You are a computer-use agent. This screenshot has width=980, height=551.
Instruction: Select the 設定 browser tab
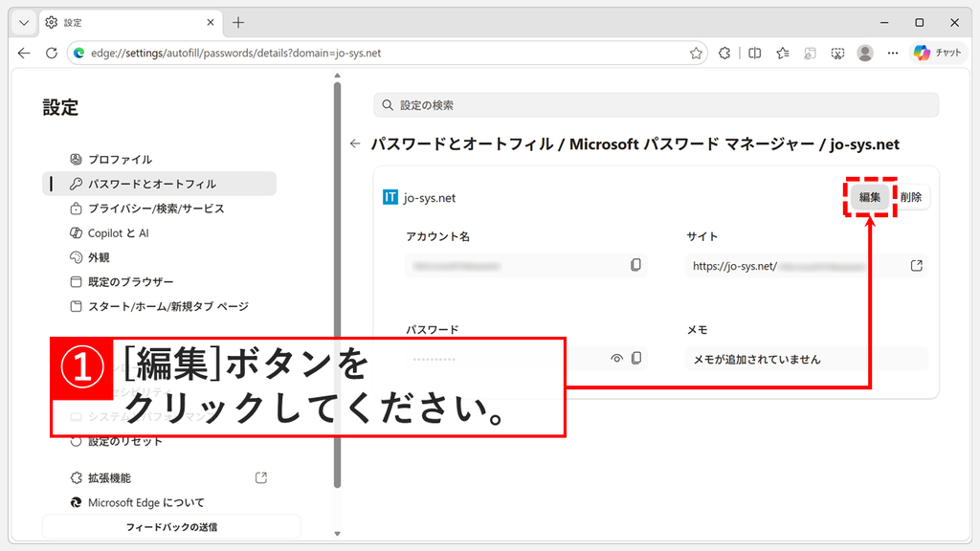point(129,23)
